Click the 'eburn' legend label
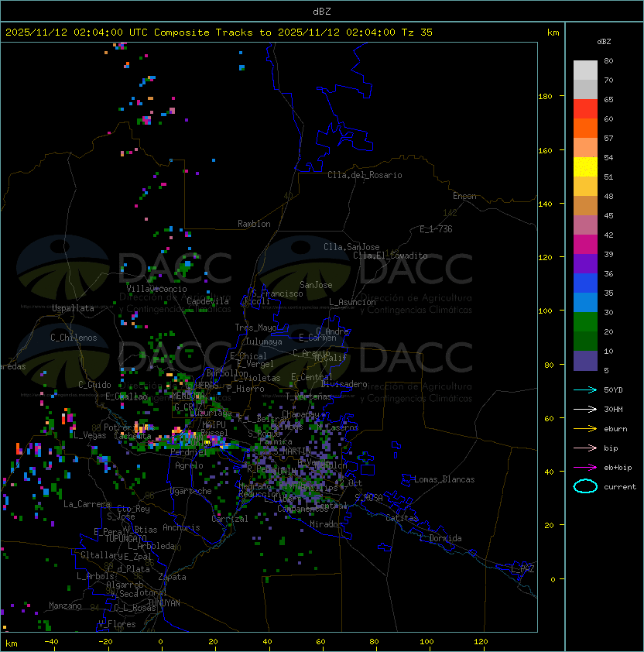The image size is (644, 652). coord(615,429)
